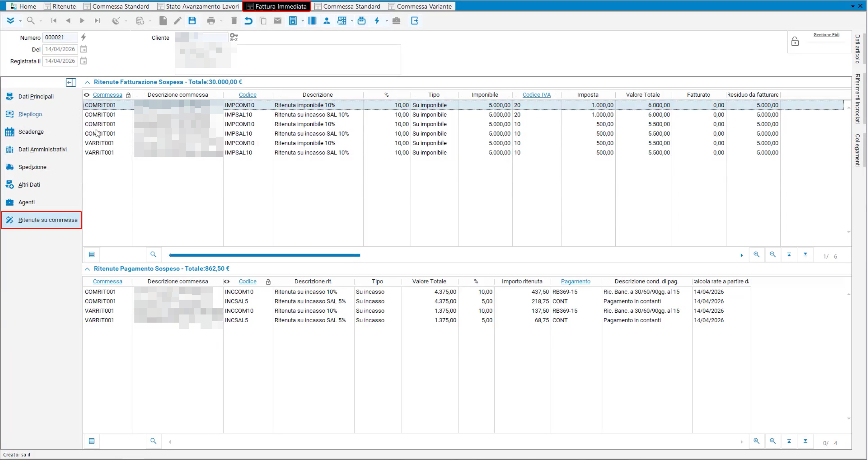Click the open padlock icon near Gestione Fidi

pos(795,41)
